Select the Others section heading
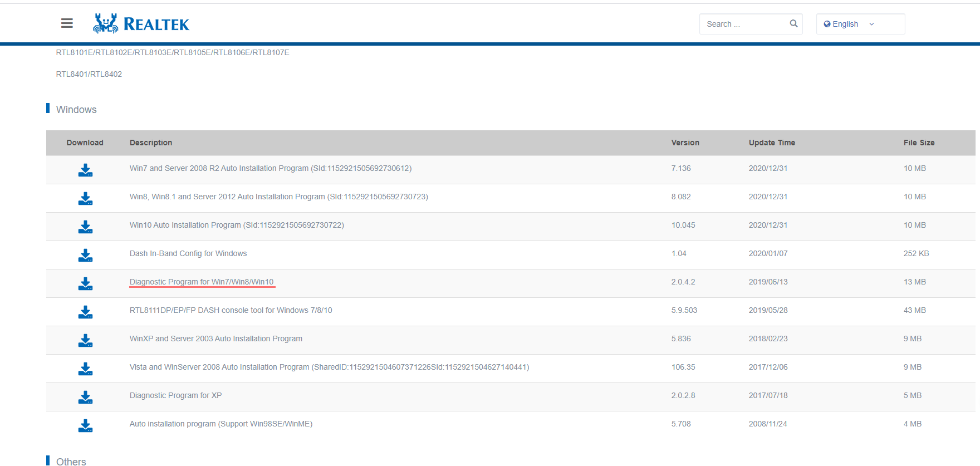 pyautogui.click(x=71, y=462)
